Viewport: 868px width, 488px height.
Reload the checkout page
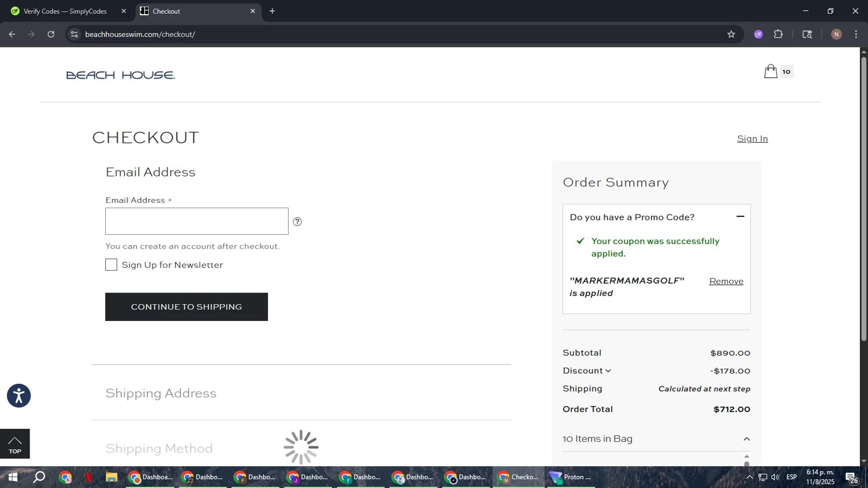pyautogui.click(x=51, y=34)
